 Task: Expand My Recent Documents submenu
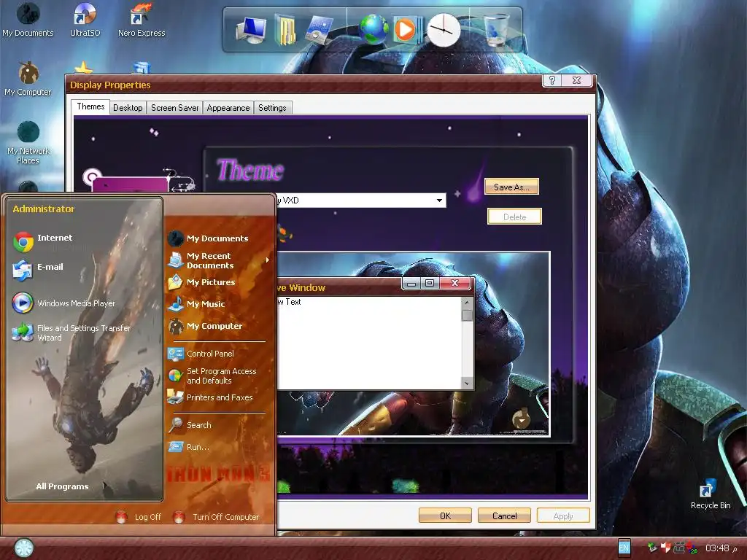[x=219, y=260]
